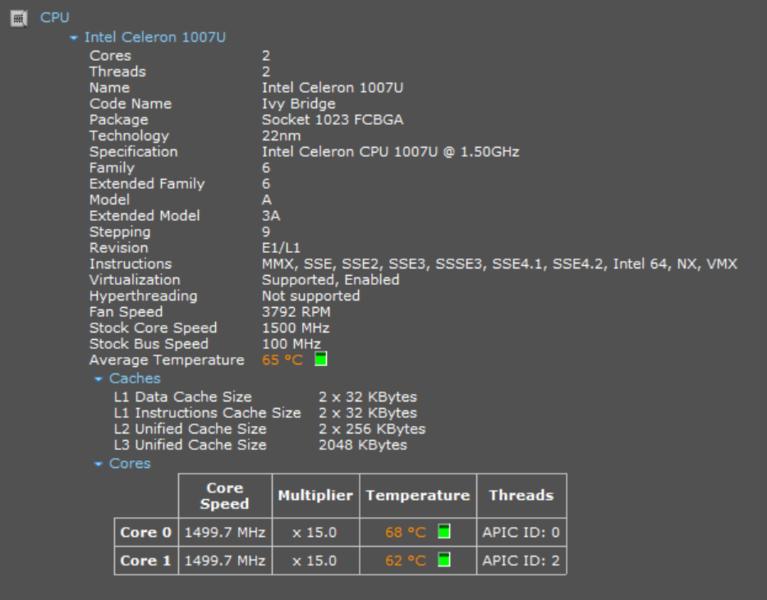This screenshot has width=767, height=600.
Task: Click the Average Temperature green indicator icon
Action: tap(320, 358)
